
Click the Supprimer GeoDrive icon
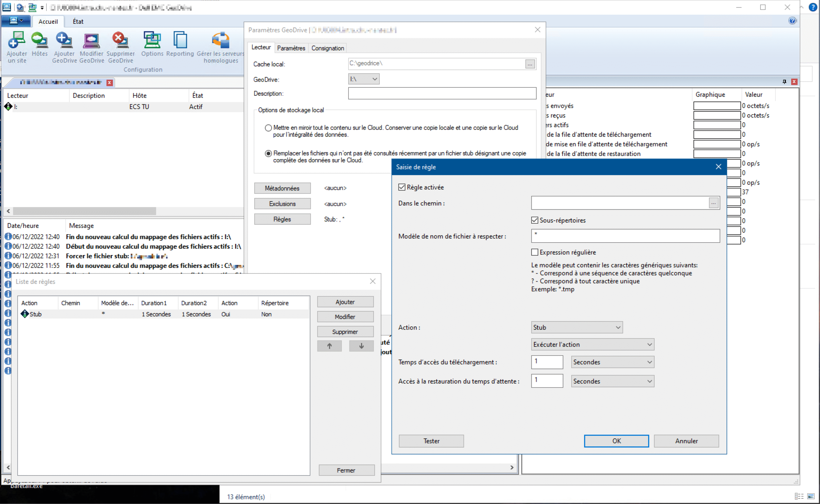tap(120, 41)
